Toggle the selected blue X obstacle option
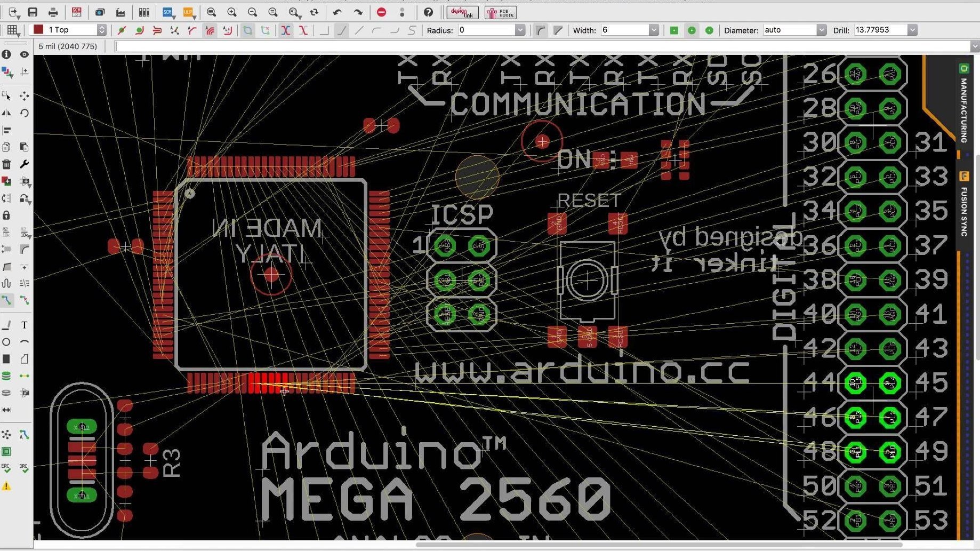 (x=286, y=30)
